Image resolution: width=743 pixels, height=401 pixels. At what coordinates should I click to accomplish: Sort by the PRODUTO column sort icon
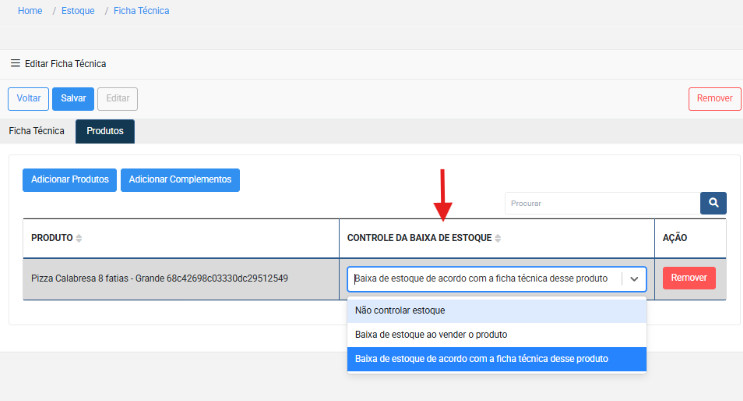coord(79,238)
